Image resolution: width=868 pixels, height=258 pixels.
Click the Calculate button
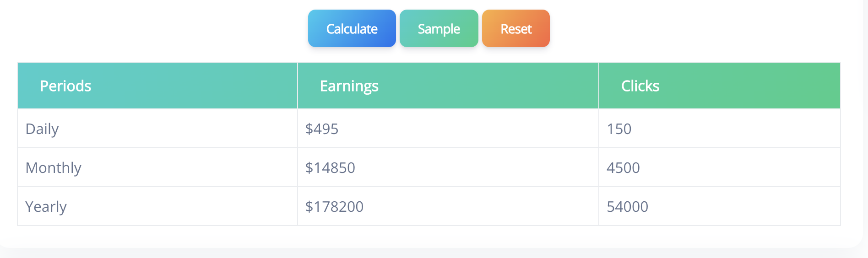click(352, 29)
